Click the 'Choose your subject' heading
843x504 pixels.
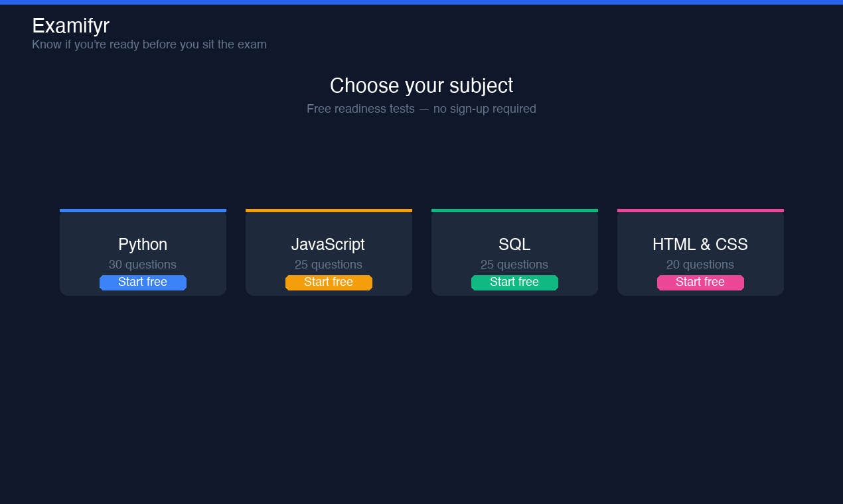click(421, 86)
